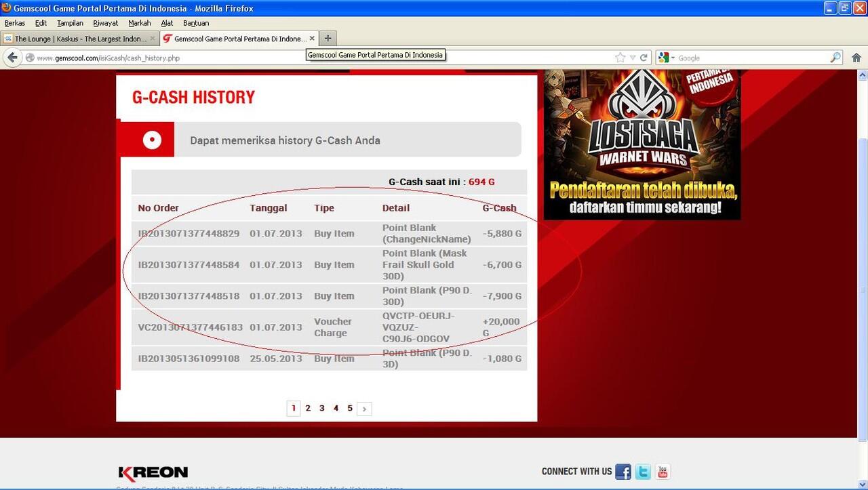
Task: Click the Tipe column header
Action: pyautogui.click(x=324, y=208)
